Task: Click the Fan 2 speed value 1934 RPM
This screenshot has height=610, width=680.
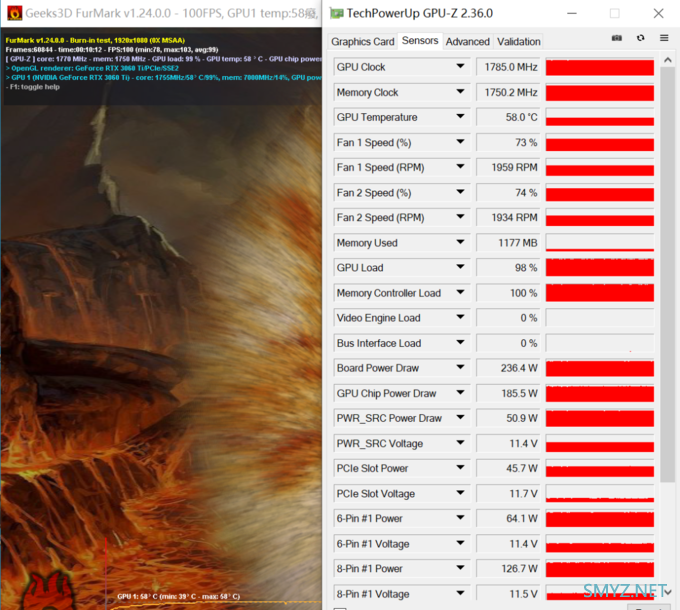Action: click(508, 217)
